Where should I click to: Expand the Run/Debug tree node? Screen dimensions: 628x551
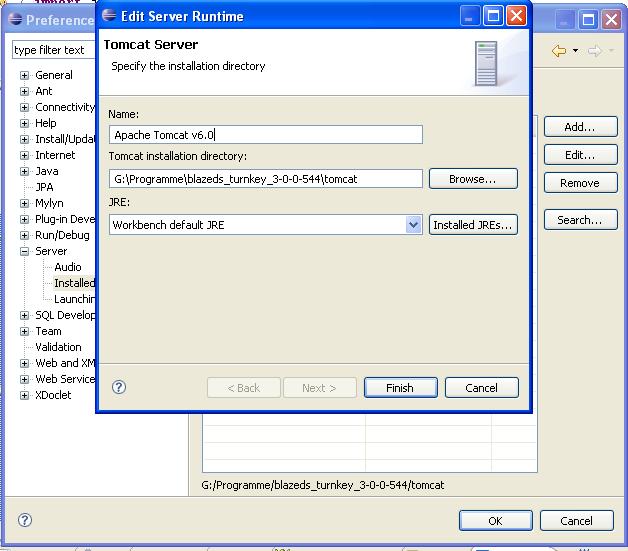24,235
